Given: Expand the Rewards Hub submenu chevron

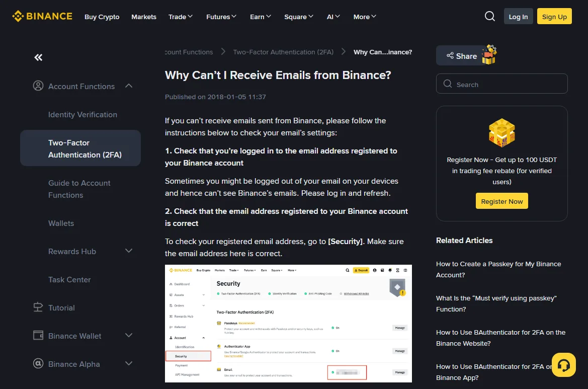Looking at the screenshot, I should pos(129,251).
